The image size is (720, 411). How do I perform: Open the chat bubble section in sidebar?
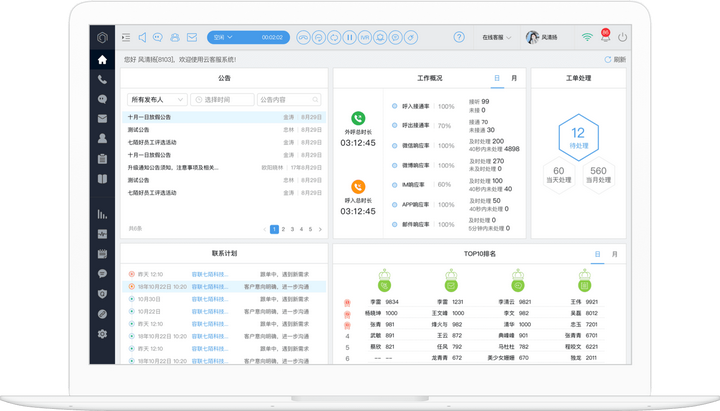point(102,99)
